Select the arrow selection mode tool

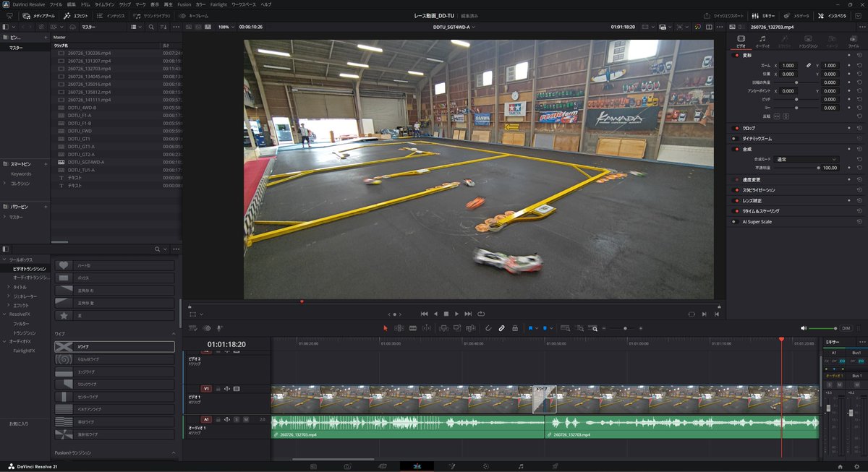coord(385,327)
